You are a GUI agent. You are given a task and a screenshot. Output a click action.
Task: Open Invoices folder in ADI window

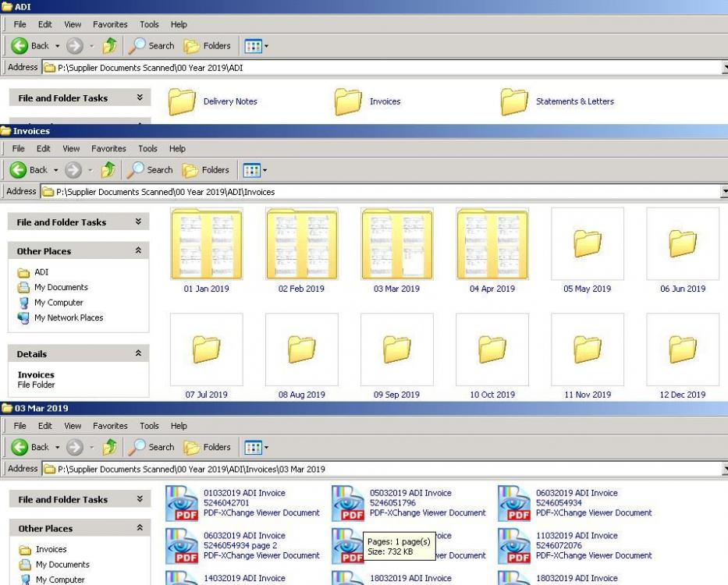pyautogui.click(x=368, y=101)
